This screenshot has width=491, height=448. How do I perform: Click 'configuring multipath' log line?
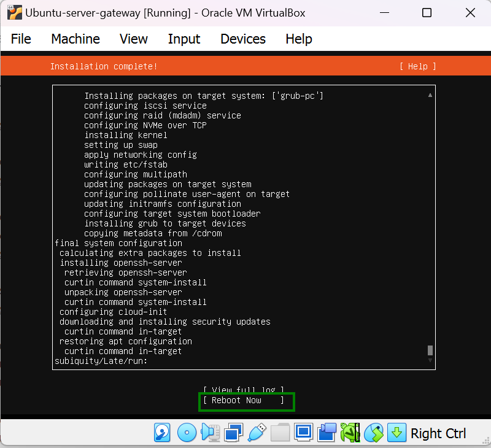(136, 174)
